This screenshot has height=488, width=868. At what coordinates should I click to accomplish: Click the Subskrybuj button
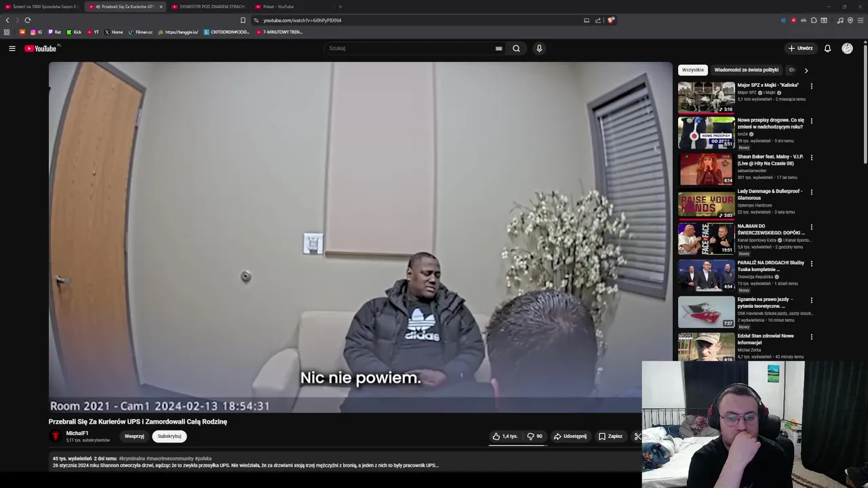click(x=170, y=436)
